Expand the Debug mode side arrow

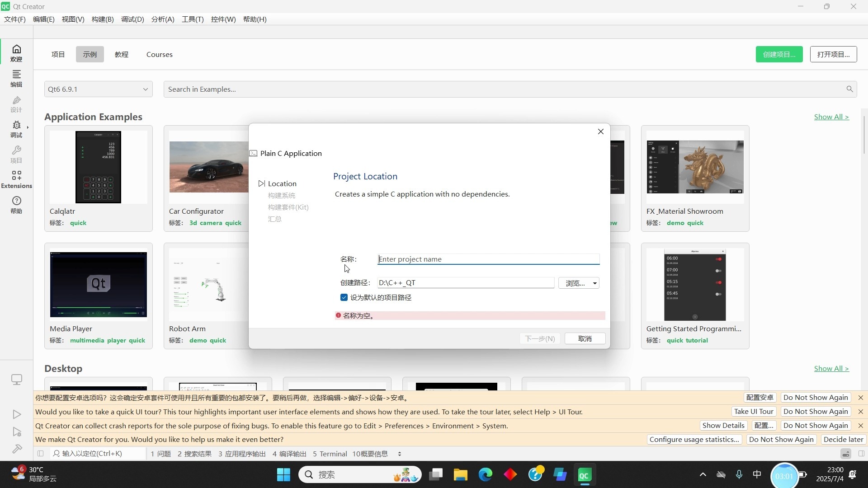[x=28, y=127]
